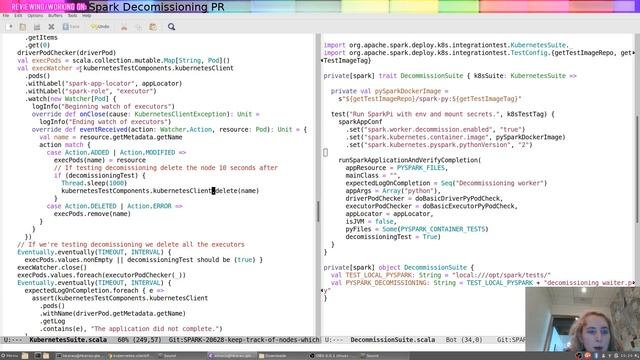Click the Save buffer toolbar button
The image size is (640, 360).
click(71, 27)
